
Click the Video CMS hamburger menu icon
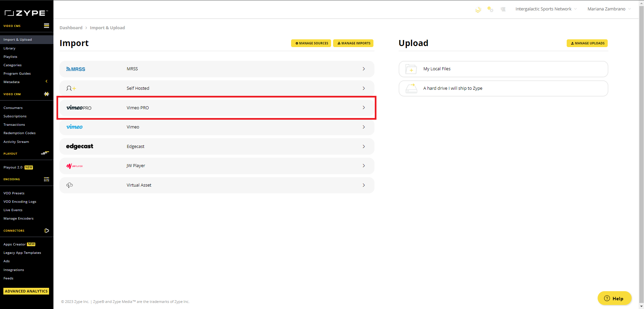click(46, 26)
